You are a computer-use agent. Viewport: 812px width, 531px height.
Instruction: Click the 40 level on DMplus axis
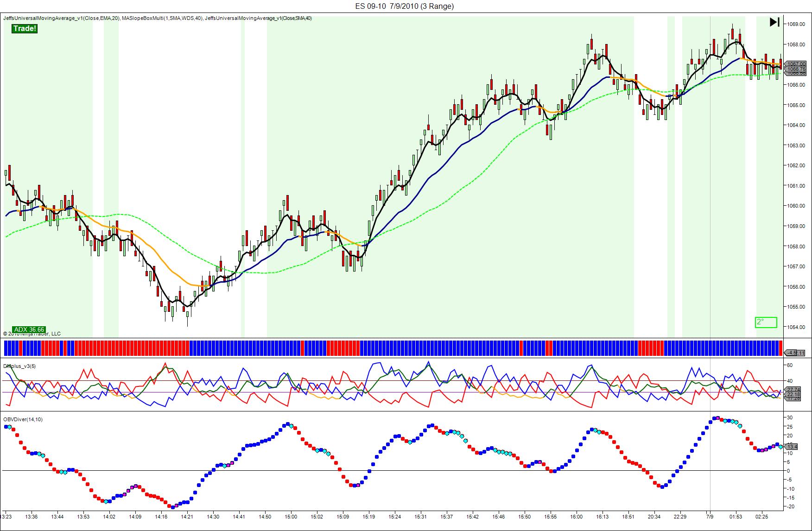[790, 381]
